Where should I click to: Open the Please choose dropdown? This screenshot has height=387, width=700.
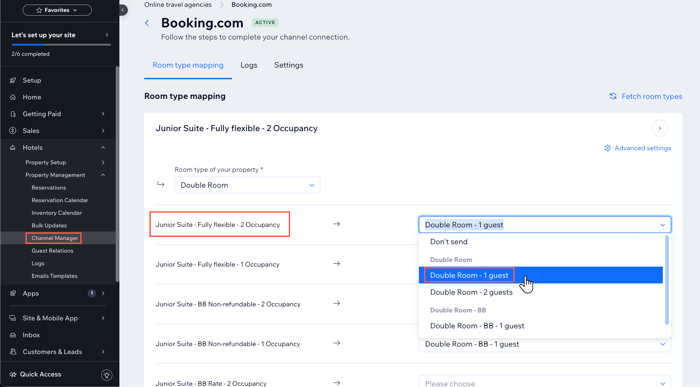(545, 383)
